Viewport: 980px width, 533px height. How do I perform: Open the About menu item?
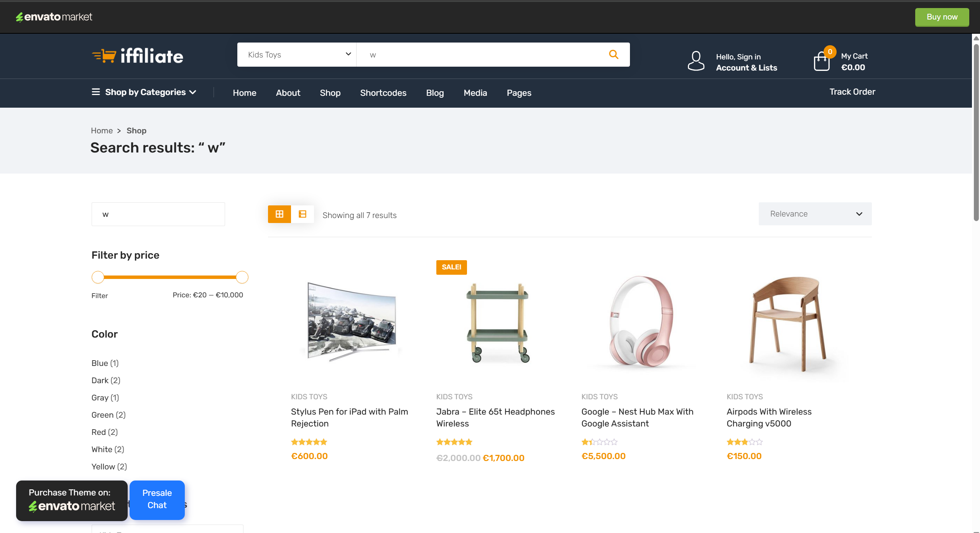pyautogui.click(x=288, y=93)
